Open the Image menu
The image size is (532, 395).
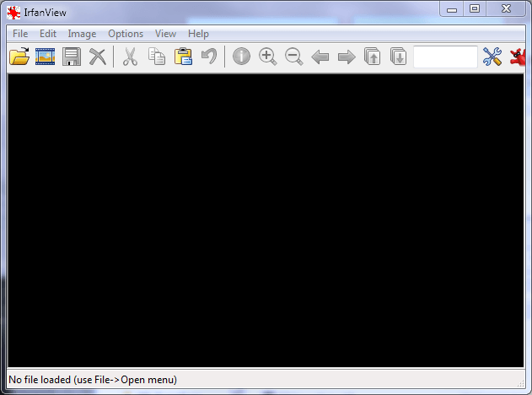[82, 34]
